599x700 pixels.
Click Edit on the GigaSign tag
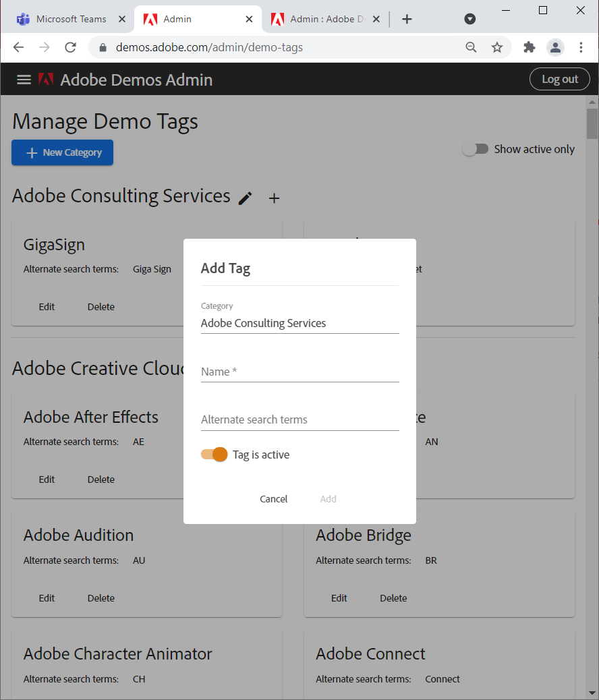(x=47, y=307)
